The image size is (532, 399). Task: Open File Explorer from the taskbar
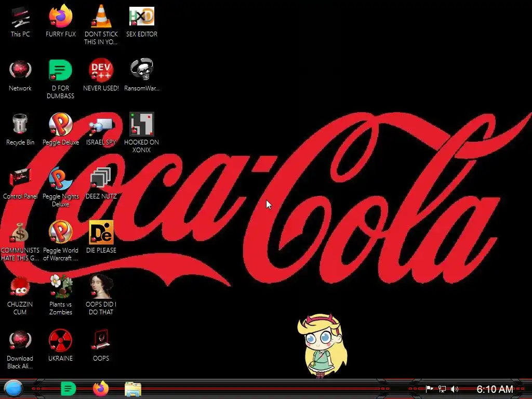pyautogui.click(x=133, y=389)
